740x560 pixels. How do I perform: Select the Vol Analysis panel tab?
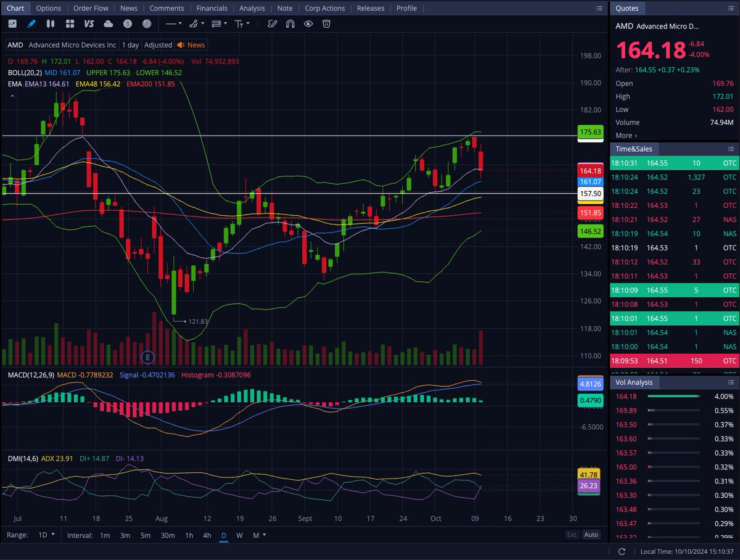634,382
